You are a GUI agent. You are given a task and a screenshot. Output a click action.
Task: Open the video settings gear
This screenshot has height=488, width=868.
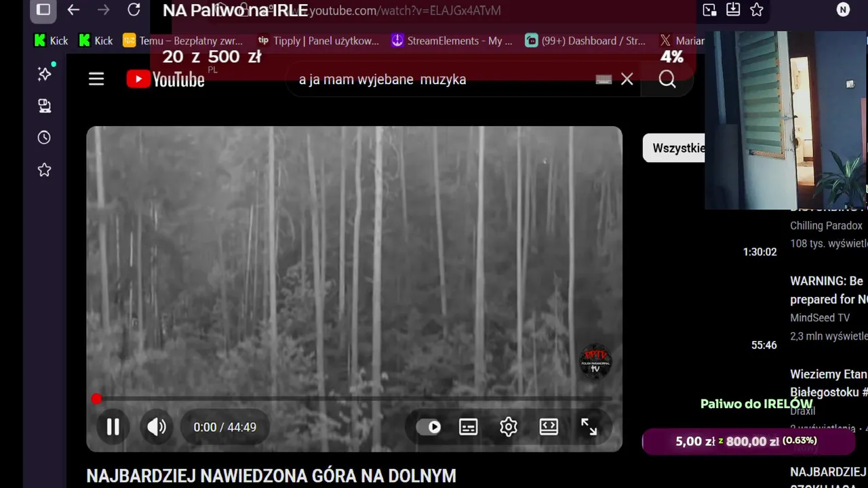pos(509,427)
